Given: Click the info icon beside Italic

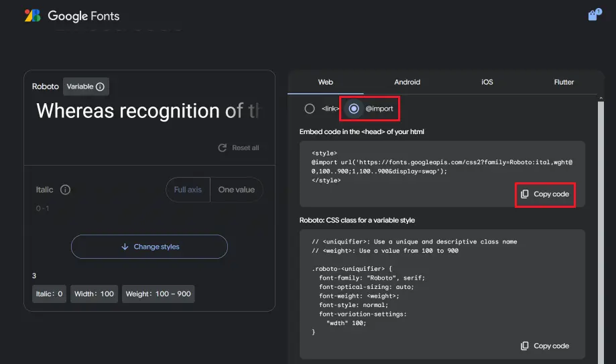Looking at the screenshot, I should [x=65, y=190].
